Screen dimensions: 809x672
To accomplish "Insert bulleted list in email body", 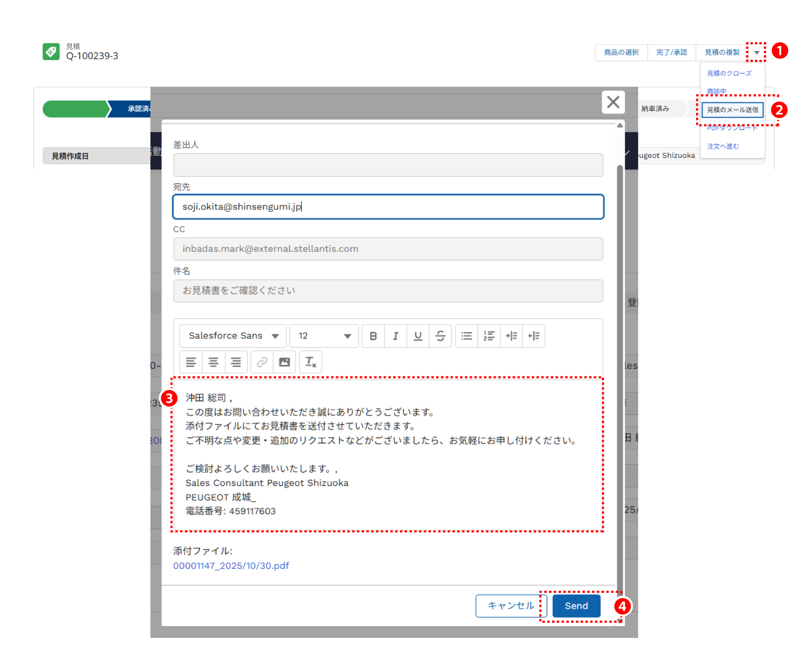I will coord(466,336).
